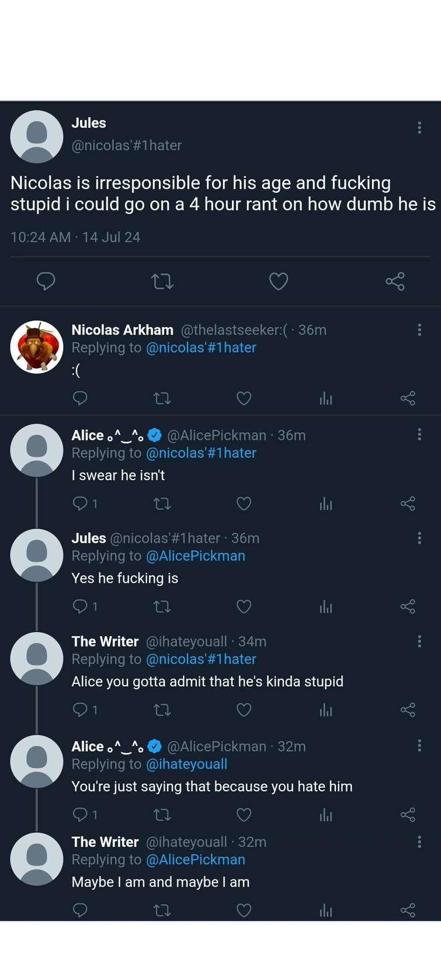The width and height of the screenshot is (441, 980).
Task: Open reply box on Nicolas Arkham's ":(" reply
Action: pyautogui.click(x=81, y=398)
